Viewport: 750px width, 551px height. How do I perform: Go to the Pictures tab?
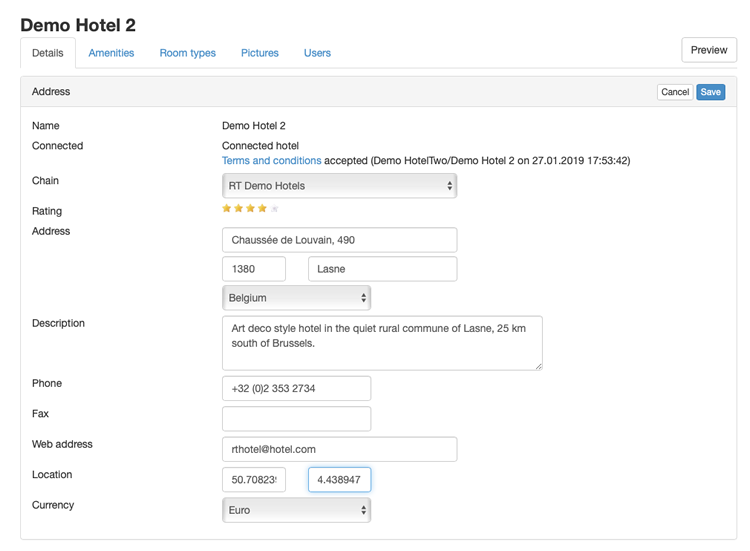(260, 53)
